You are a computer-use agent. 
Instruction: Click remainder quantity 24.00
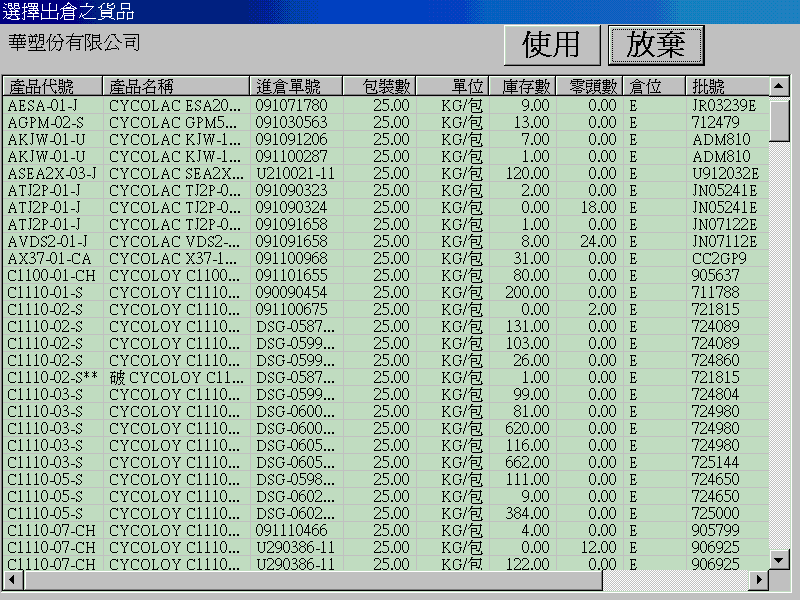click(598, 241)
